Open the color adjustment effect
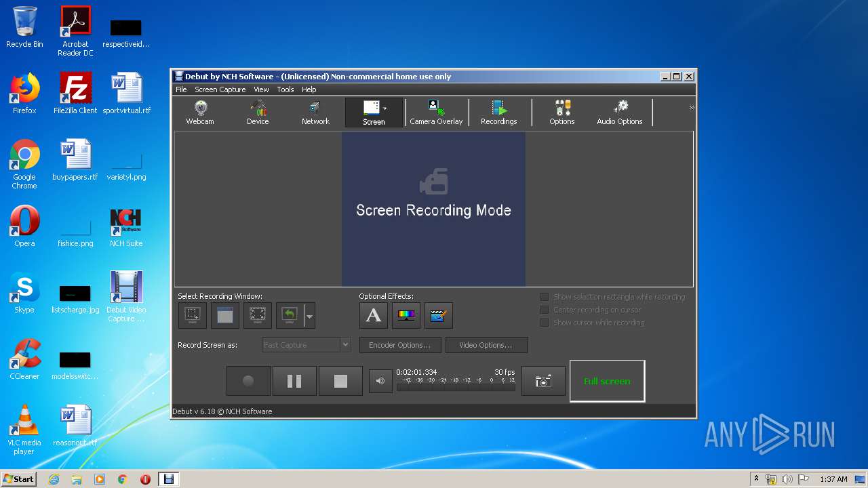Image resolution: width=868 pixels, height=488 pixels. 406,315
